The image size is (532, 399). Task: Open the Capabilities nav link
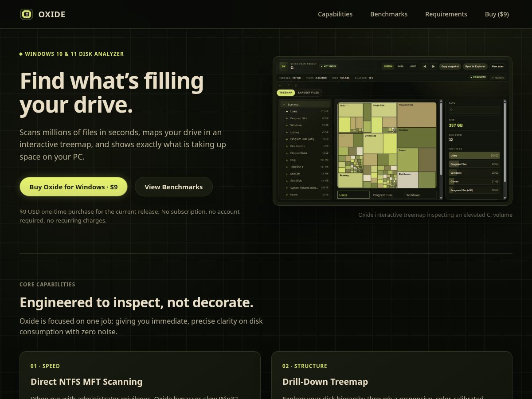pos(335,14)
